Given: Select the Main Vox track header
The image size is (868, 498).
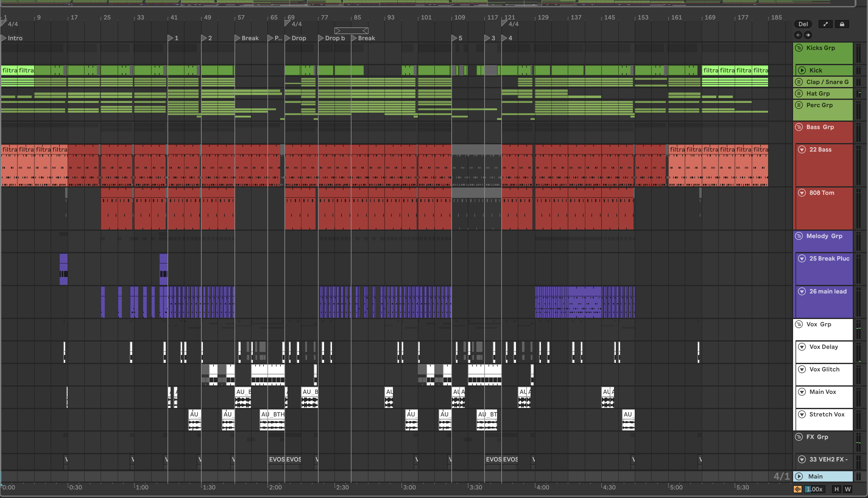Looking at the screenshot, I should [x=823, y=392].
